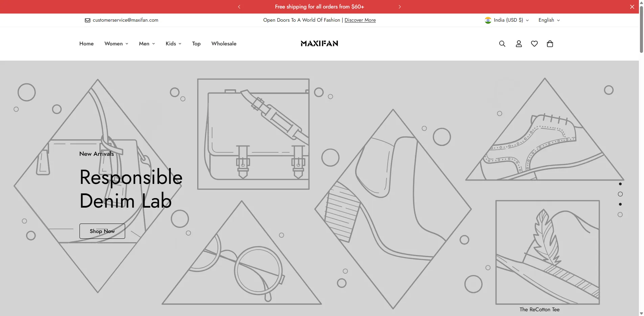Screen dimensions: 644x316
Task: Open the wishlist heart icon
Action: (534, 44)
